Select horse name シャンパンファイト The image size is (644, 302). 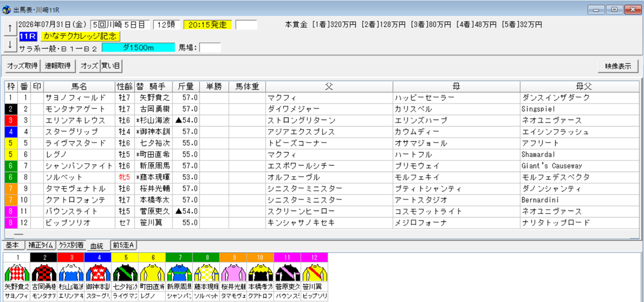pos(79,166)
